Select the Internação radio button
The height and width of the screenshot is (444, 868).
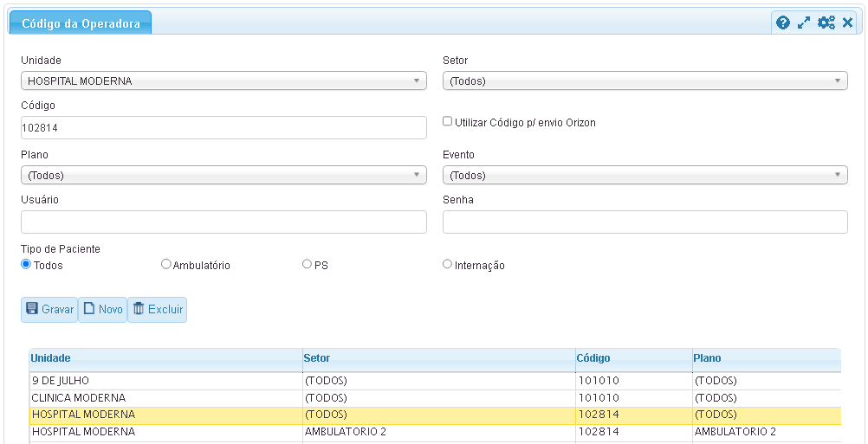(448, 265)
